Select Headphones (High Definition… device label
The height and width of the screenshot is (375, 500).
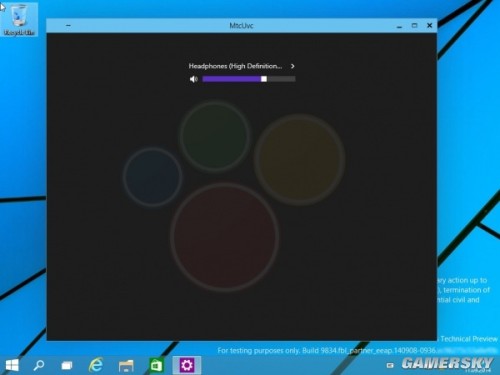[235, 66]
